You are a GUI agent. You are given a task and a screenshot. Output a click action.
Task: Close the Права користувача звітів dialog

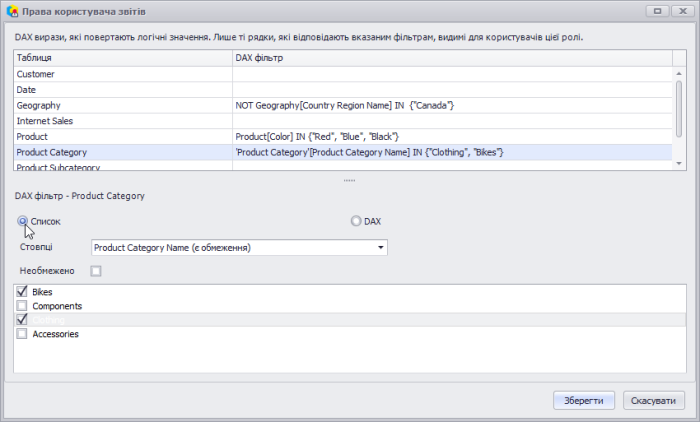coord(682,11)
